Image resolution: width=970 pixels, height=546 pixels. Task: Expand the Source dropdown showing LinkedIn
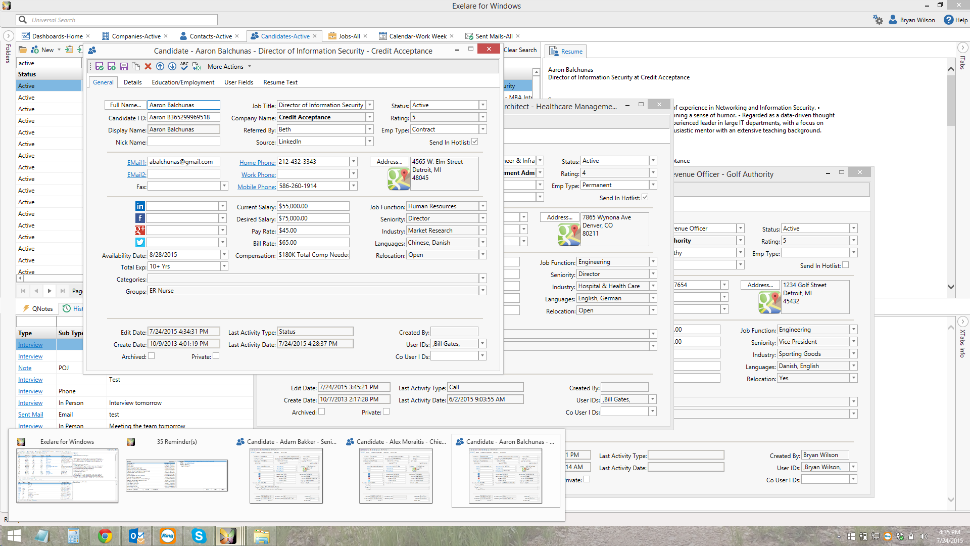tap(369, 142)
